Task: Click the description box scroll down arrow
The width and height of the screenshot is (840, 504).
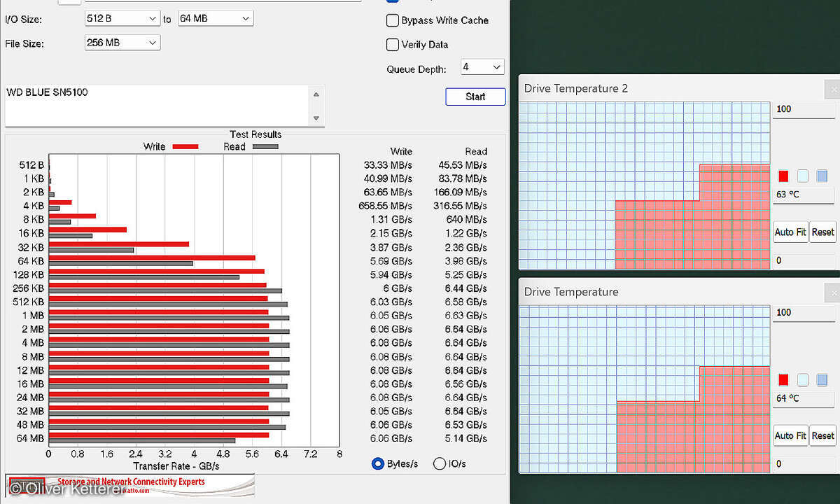Action: coord(316,118)
